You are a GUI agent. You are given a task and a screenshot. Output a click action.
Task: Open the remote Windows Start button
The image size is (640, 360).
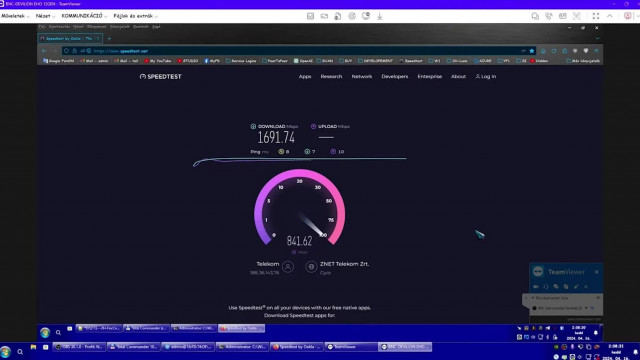point(45,333)
